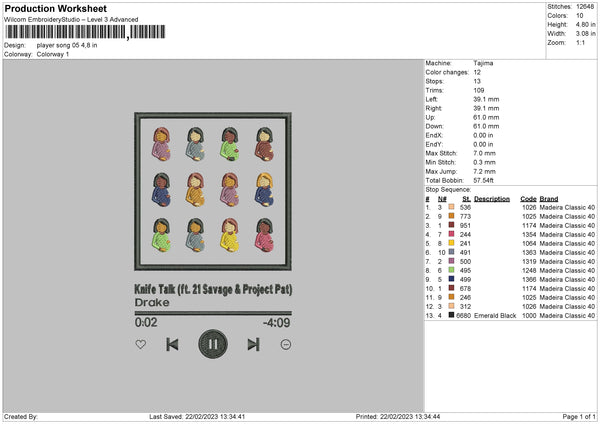Click the barcode under the worksheet title
600x424 pixels.
point(86,32)
